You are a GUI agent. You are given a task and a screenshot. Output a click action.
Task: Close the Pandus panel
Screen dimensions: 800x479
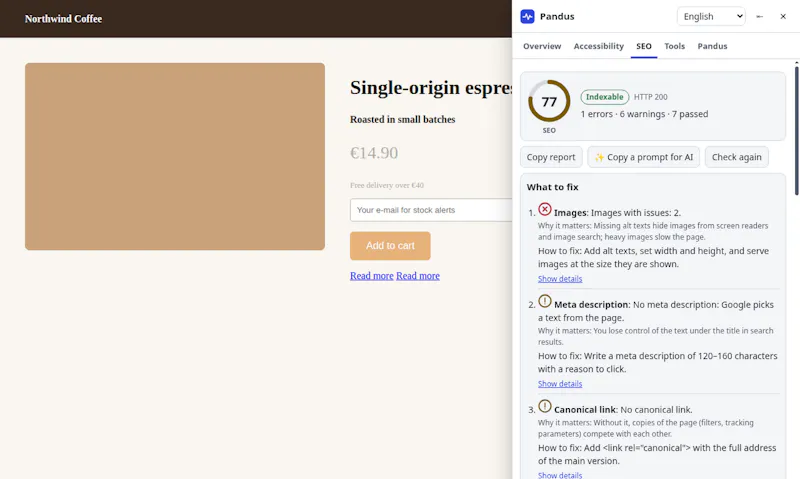(x=783, y=16)
